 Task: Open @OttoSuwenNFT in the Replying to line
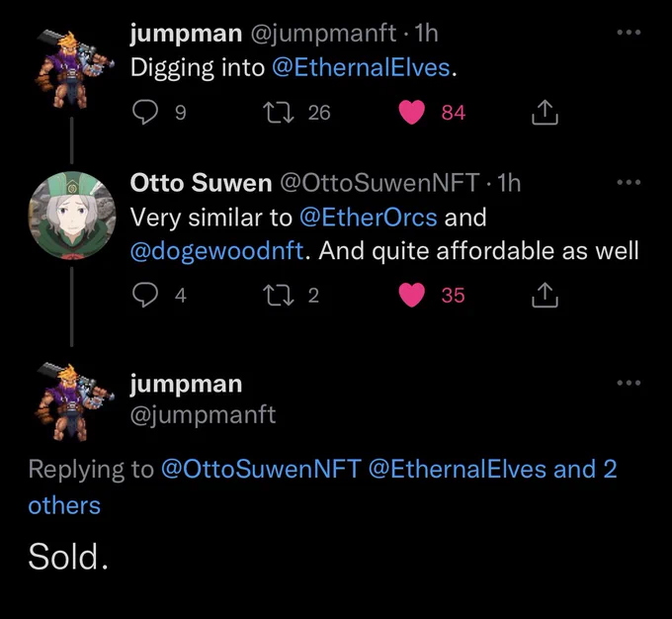point(261,469)
